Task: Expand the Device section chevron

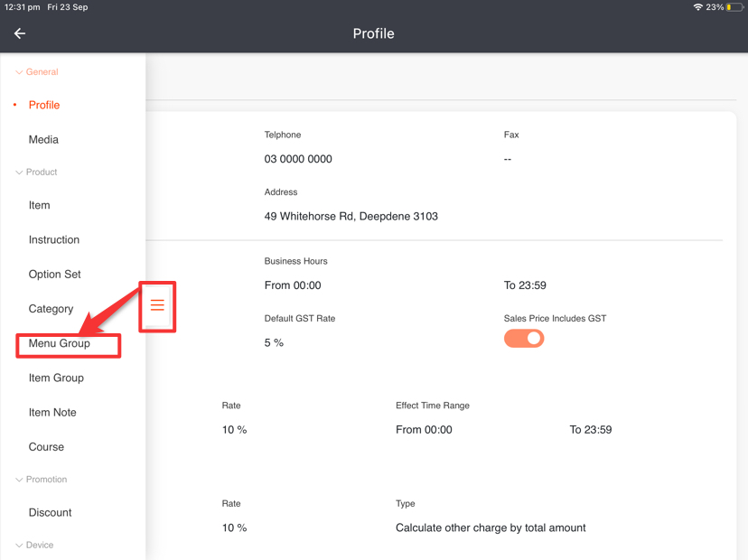Action: [x=19, y=546]
